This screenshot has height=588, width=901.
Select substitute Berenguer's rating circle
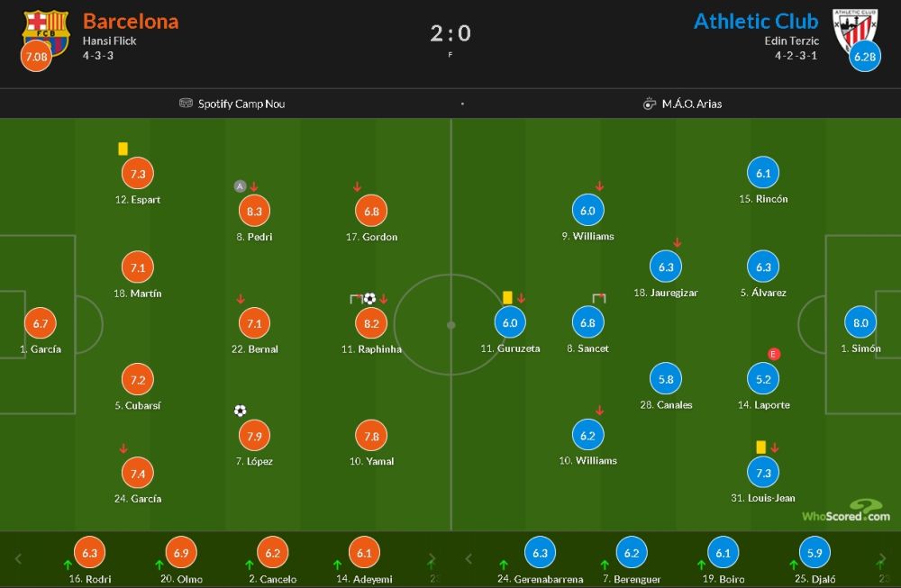tap(632, 552)
